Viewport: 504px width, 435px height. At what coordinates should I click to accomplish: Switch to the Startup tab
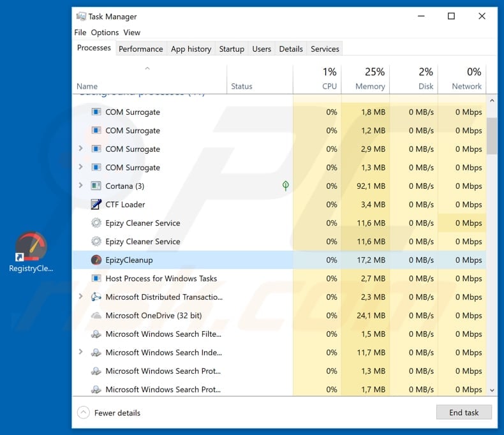tap(232, 49)
